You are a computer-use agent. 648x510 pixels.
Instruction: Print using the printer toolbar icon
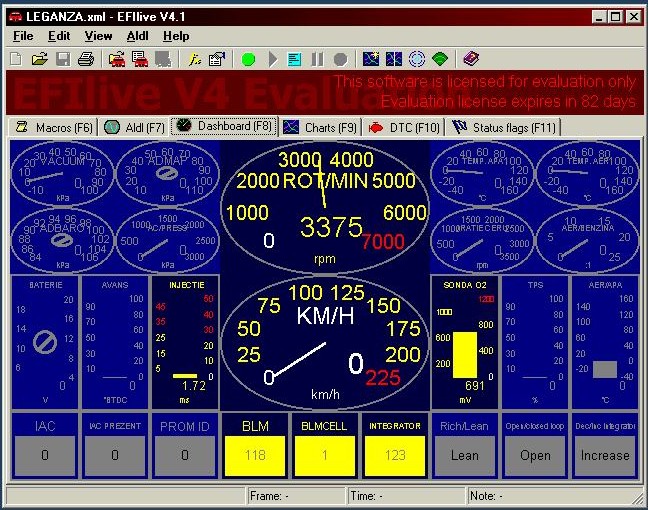86,59
